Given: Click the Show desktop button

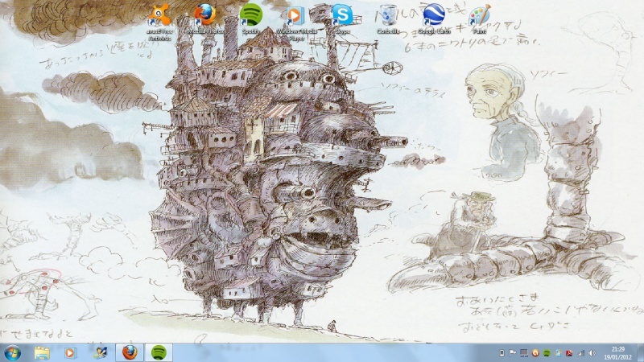Looking at the screenshot, I should pos(640,353).
